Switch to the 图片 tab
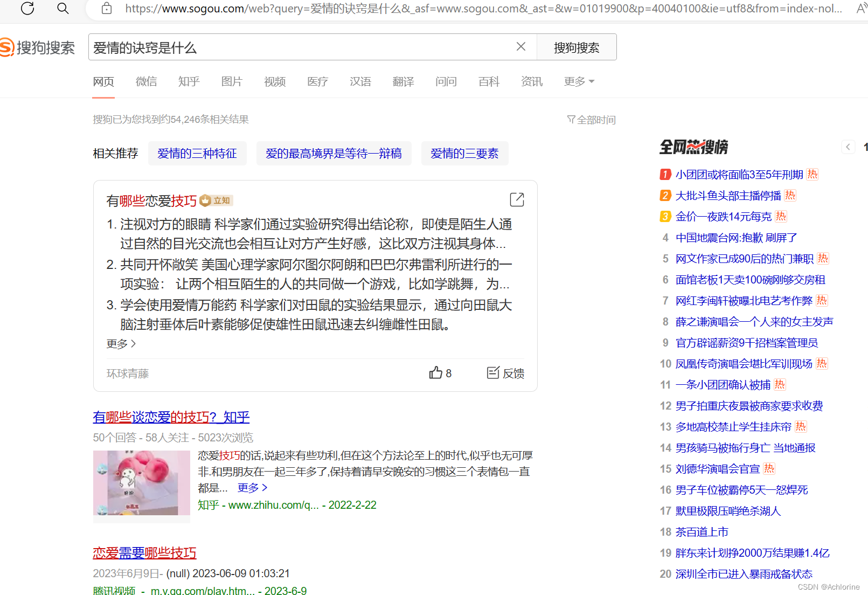This screenshot has height=595, width=868. click(232, 81)
